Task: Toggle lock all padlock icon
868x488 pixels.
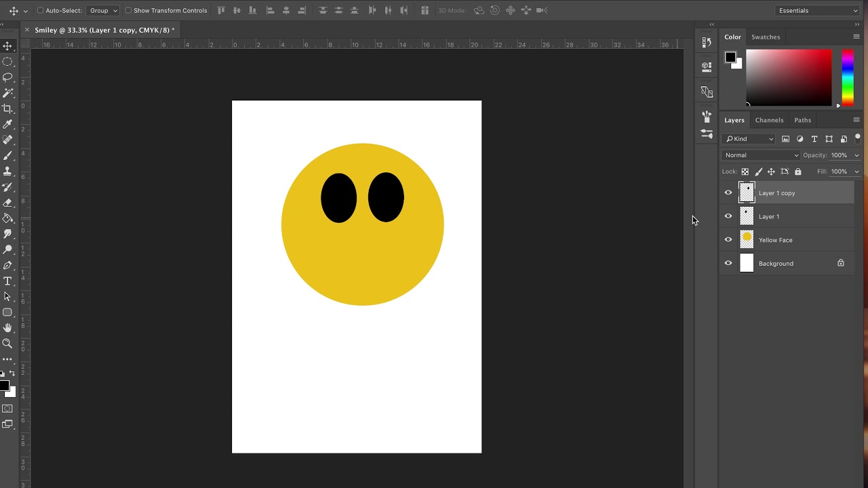Action: click(x=797, y=171)
